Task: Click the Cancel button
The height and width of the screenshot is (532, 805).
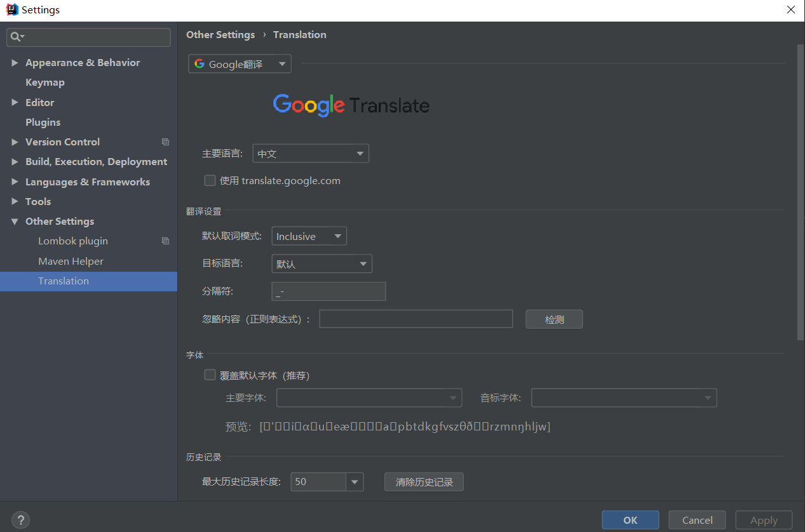Action: point(697,520)
